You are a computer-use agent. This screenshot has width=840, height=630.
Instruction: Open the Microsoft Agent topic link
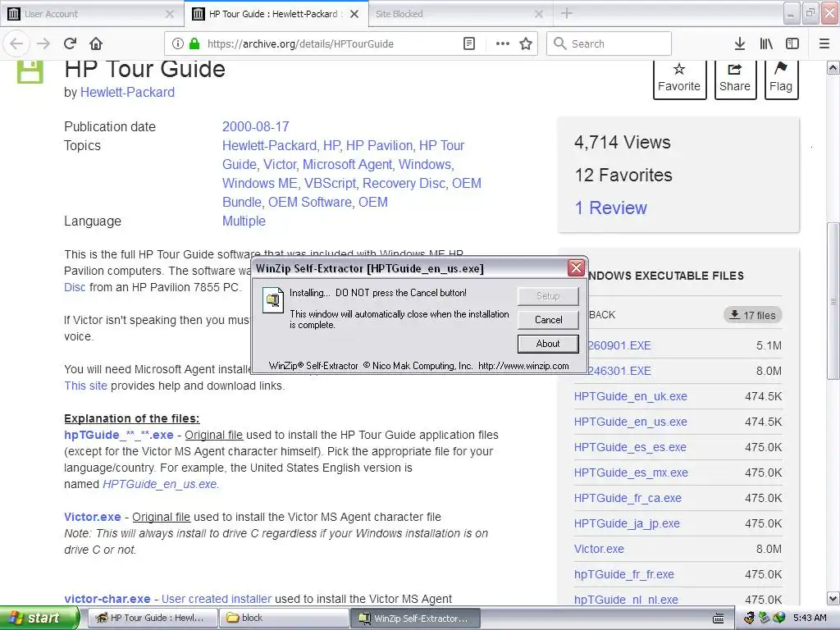(x=347, y=164)
